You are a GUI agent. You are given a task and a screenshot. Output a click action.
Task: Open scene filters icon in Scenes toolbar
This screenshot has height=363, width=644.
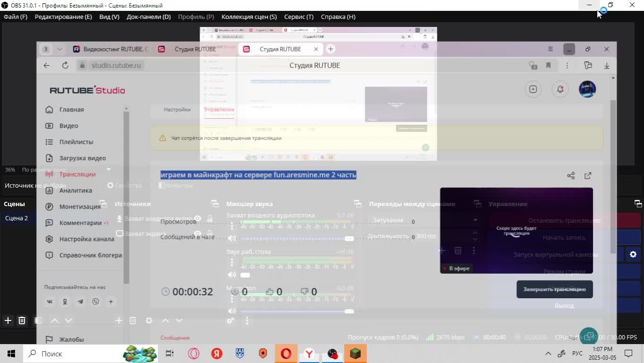click(x=38, y=320)
